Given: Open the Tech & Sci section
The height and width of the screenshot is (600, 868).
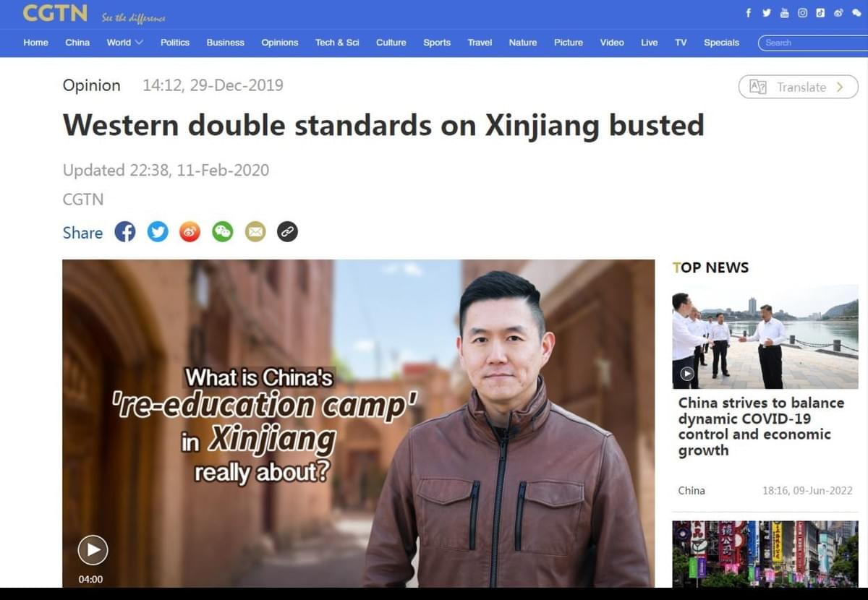Looking at the screenshot, I should click(x=337, y=43).
